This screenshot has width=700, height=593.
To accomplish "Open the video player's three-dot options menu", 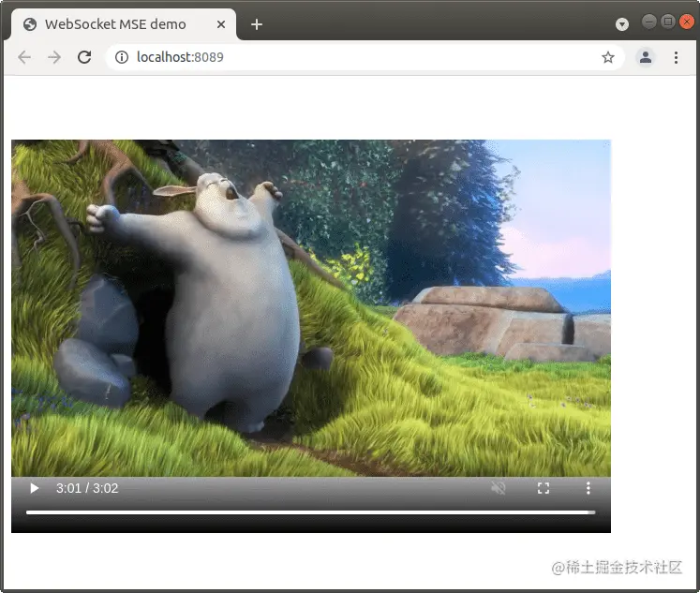I will pos(588,488).
